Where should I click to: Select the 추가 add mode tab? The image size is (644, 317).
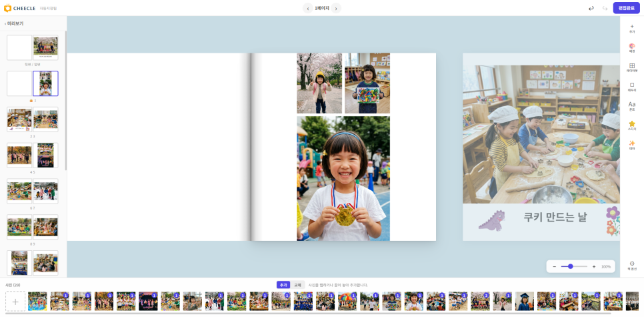click(283, 284)
